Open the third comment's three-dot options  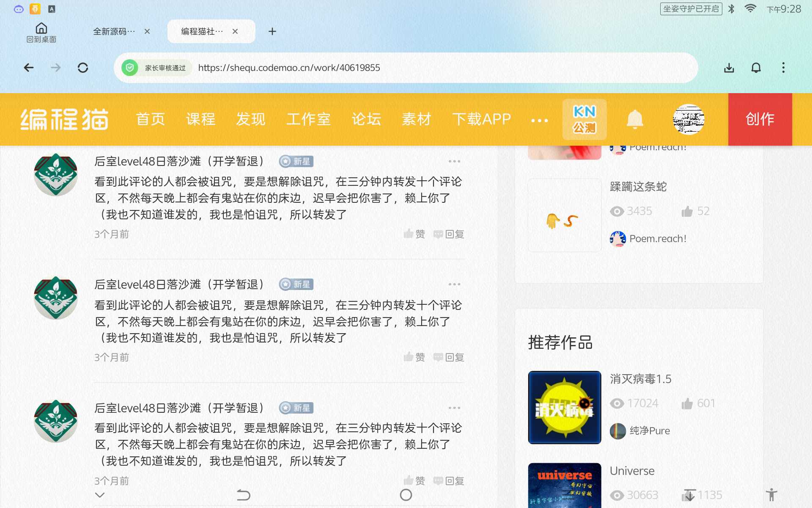[455, 408]
